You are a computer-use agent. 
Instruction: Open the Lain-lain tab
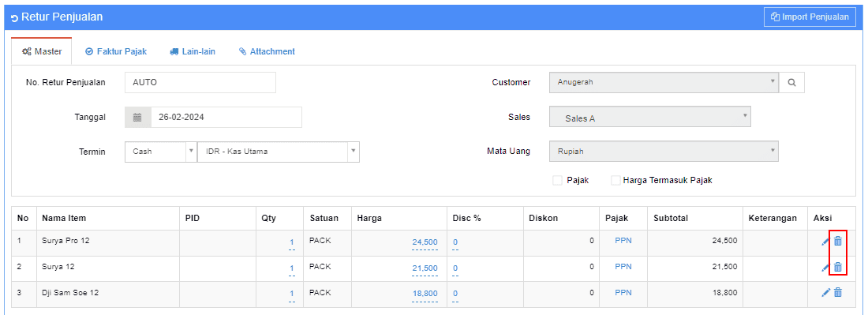pyautogui.click(x=192, y=51)
